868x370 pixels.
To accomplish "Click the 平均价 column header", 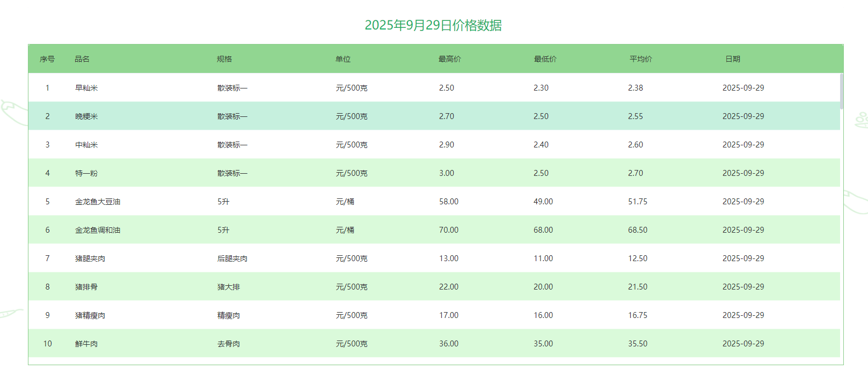I will click(x=641, y=59).
